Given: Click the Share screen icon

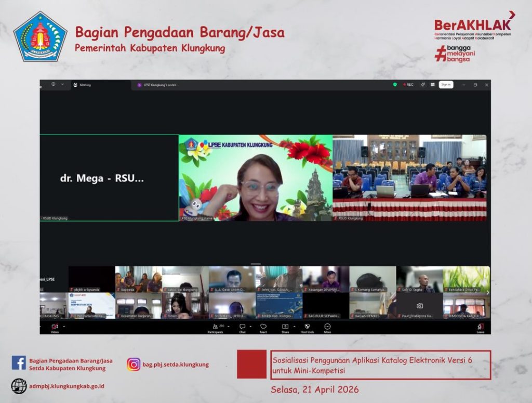Looking at the screenshot, I should coord(285,327).
